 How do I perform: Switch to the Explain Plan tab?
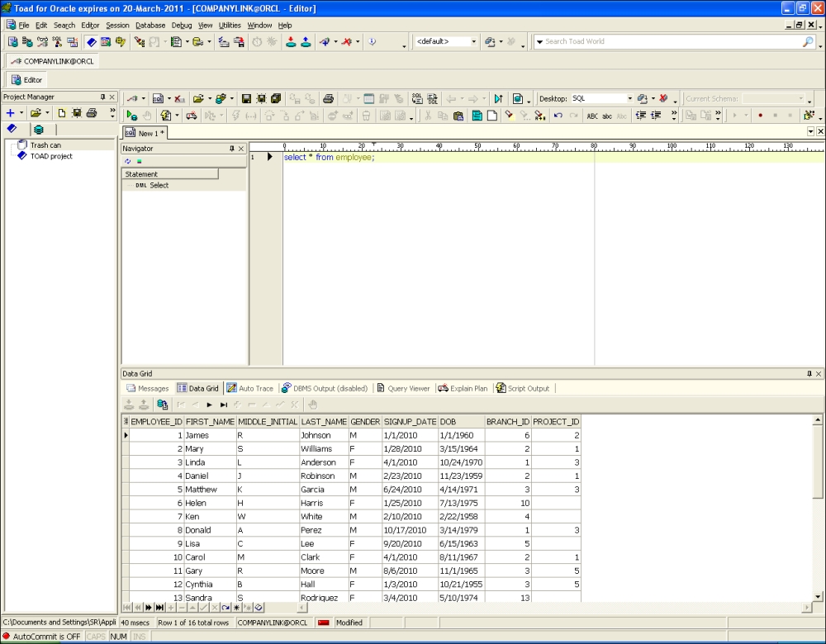tap(463, 388)
